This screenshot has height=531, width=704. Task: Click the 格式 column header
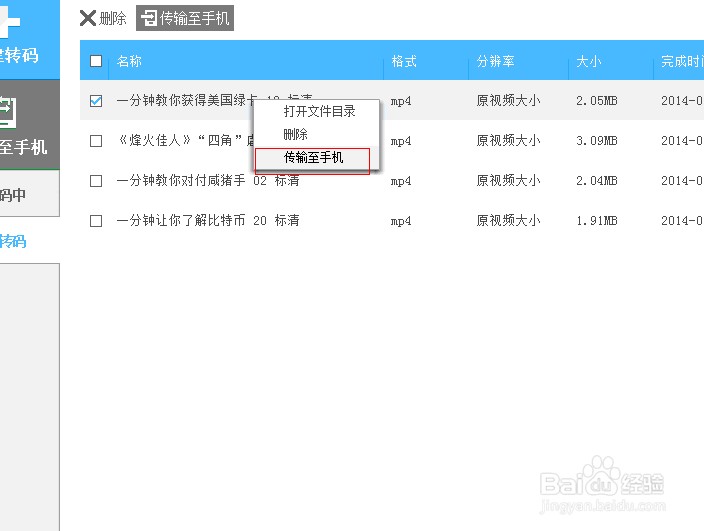(x=404, y=61)
